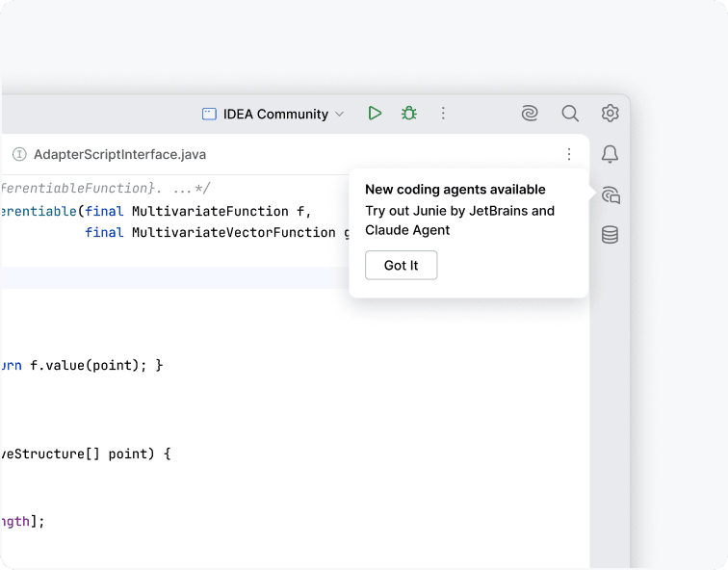Image resolution: width=728 pixels, height=570 pixels.
Task: Expand the IDEA Community chevron
Action: 339,115
